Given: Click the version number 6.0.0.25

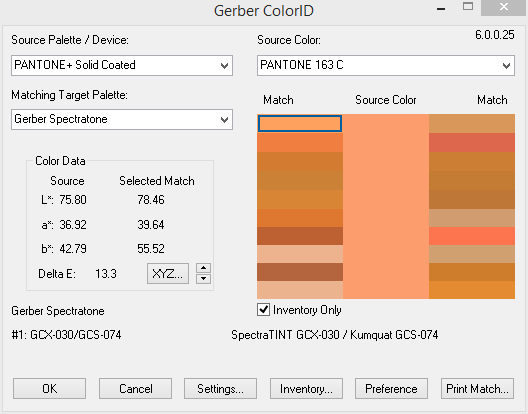Looking at the screenshot, I should (495, 35).
